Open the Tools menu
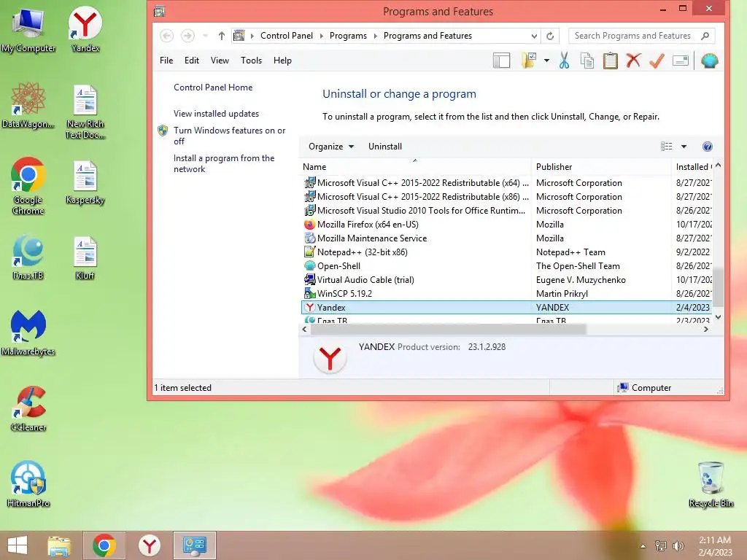 pos(251,61)
